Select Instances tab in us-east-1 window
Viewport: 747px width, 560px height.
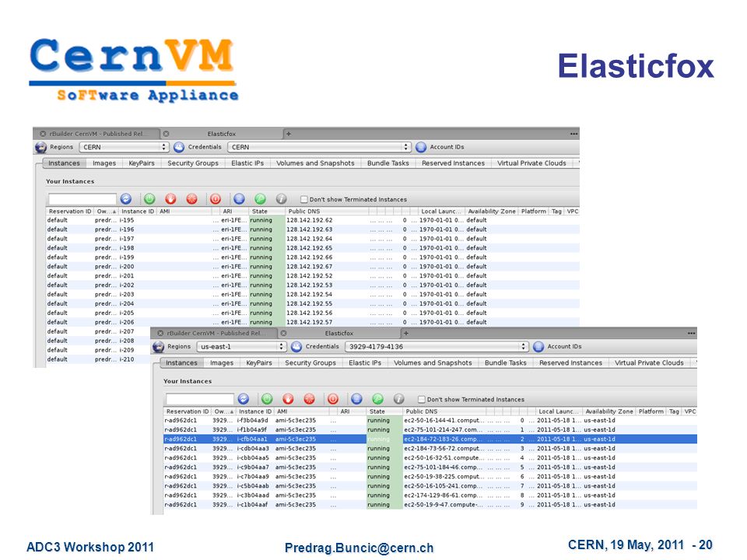(x=181, y=362)
